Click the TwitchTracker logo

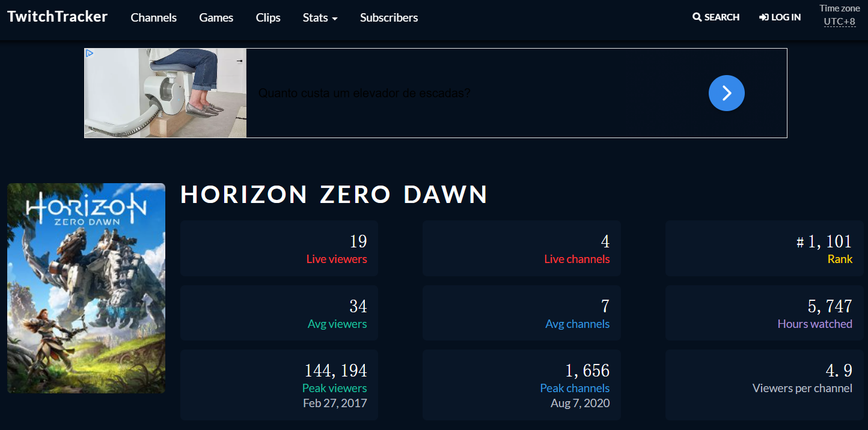pos(57,17)
